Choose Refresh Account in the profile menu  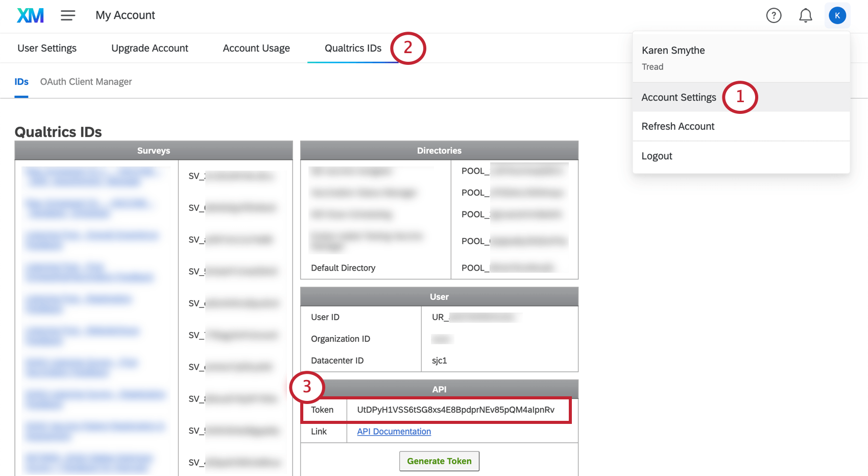[678, 126]
